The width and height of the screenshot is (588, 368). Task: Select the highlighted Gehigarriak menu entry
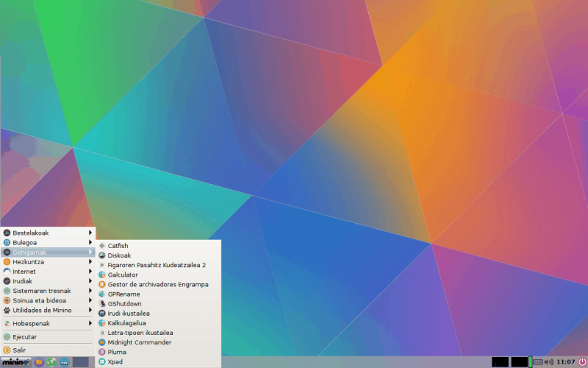[48, 252]
